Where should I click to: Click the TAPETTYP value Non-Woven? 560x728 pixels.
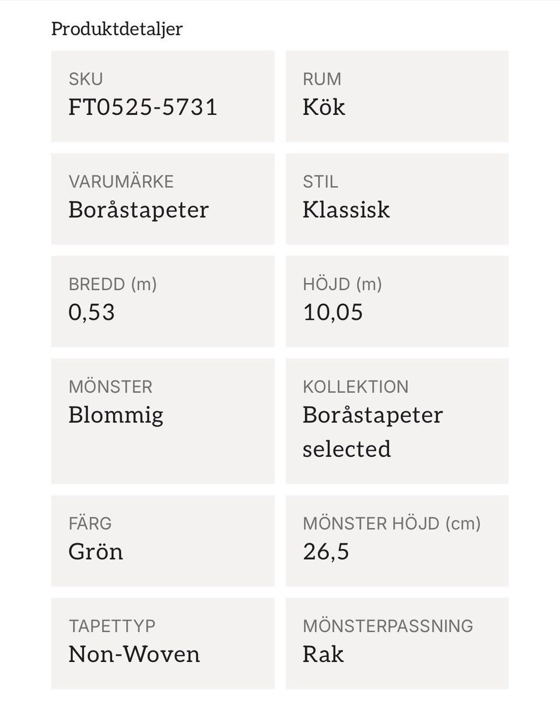tap(134, 654)
